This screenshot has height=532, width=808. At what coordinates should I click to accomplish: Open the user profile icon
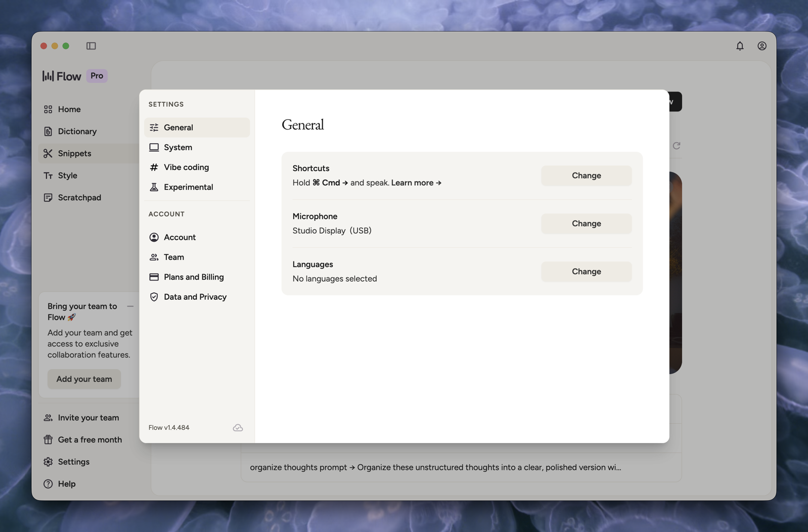point(761,46)
